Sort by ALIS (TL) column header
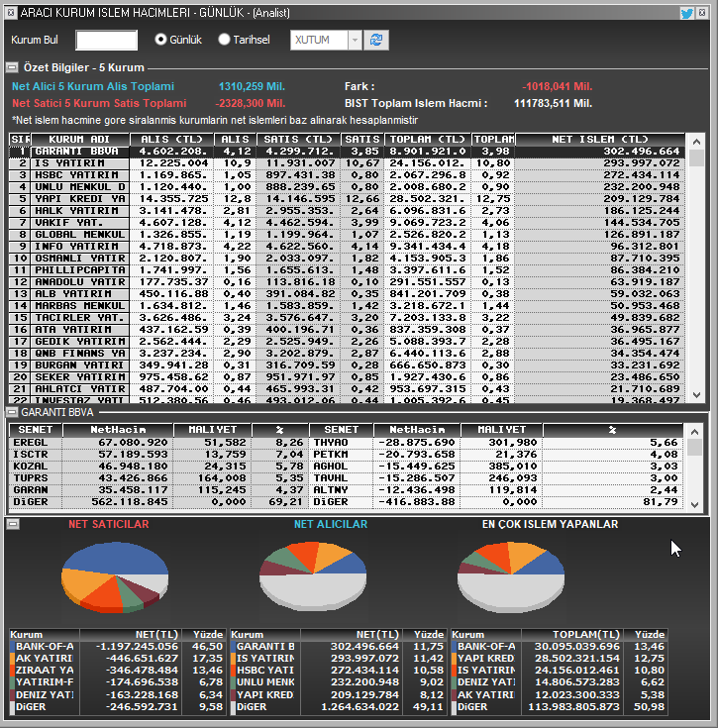 coord(171,140)
